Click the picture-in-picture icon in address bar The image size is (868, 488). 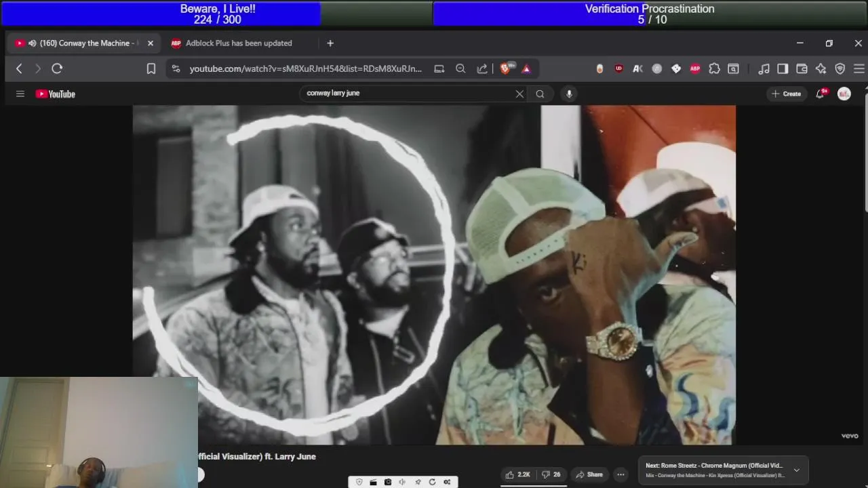(439, 68)
